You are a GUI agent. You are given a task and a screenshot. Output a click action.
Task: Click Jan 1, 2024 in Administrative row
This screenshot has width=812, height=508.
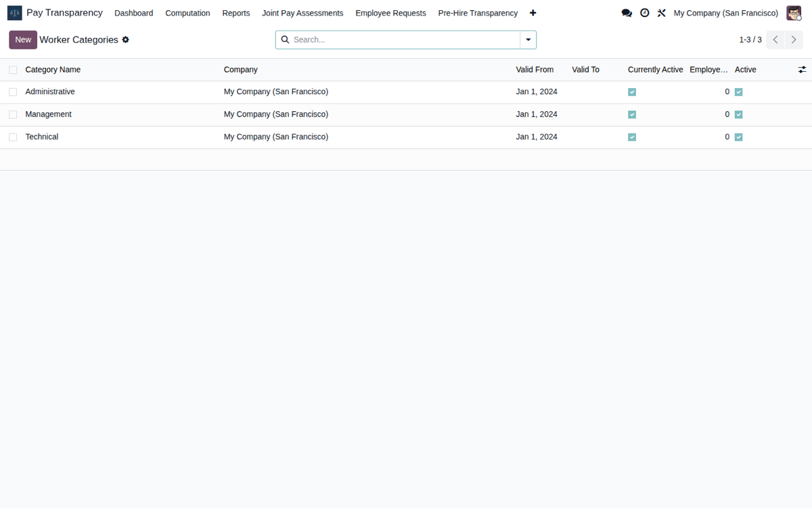[x=537, y=92]
